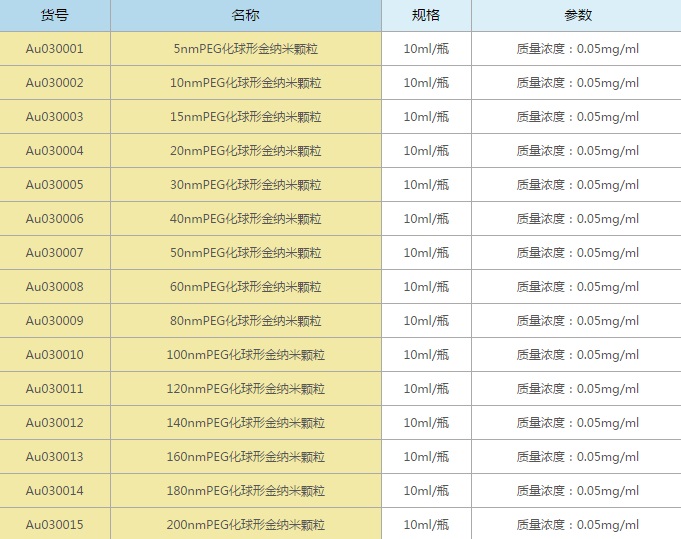Select product code Au030015
681x539 pixels.
pos(54,525)
